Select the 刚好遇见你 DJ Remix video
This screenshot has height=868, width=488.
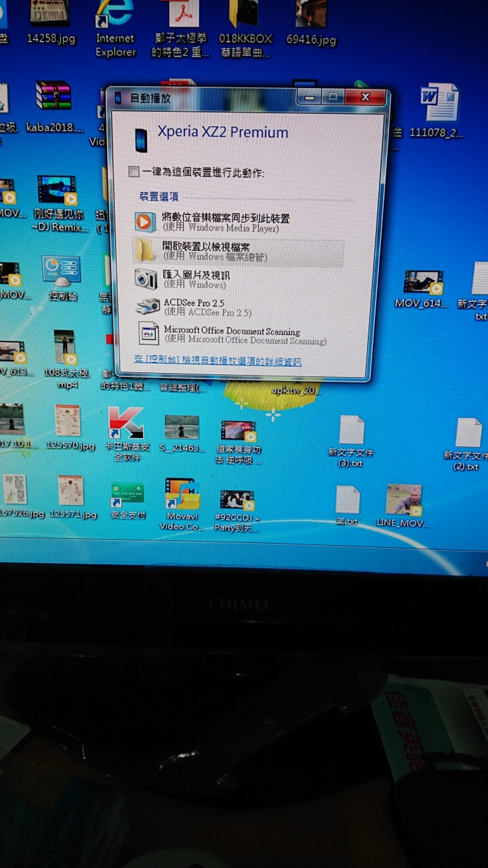click(x=59, y=204)
